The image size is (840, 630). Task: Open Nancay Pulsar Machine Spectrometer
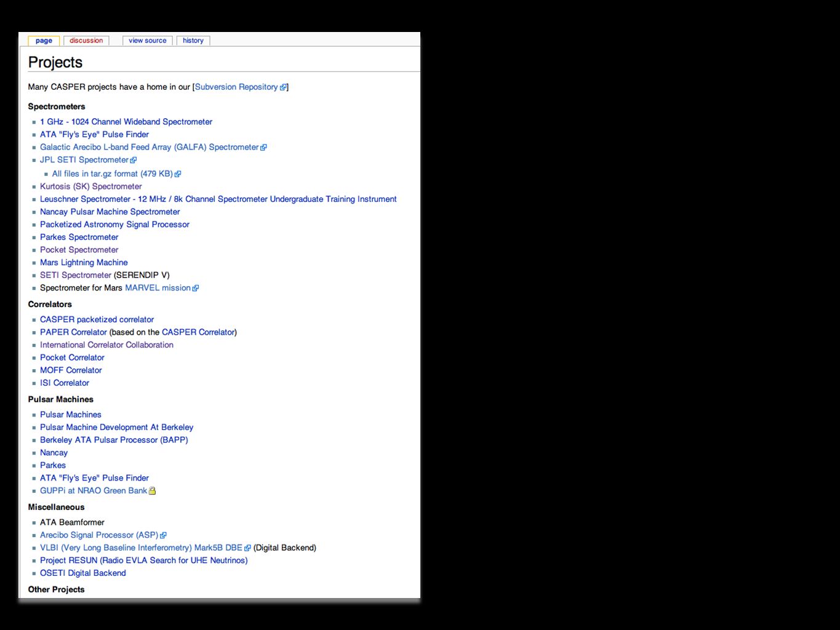(110, 212)
